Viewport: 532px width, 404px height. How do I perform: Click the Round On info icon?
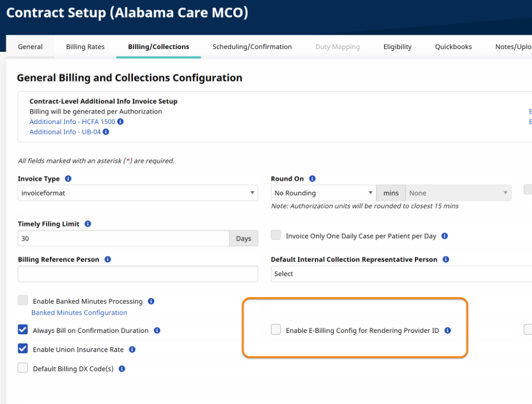312,179
